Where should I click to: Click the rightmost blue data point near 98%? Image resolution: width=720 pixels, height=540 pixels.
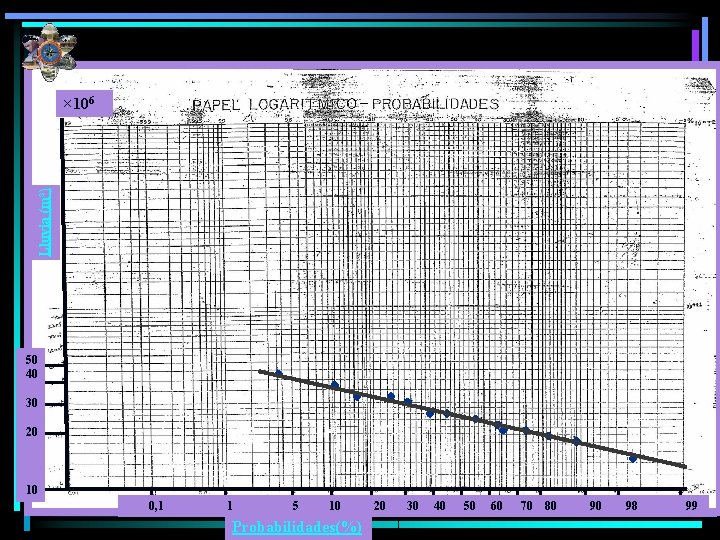tap(633, 458)
